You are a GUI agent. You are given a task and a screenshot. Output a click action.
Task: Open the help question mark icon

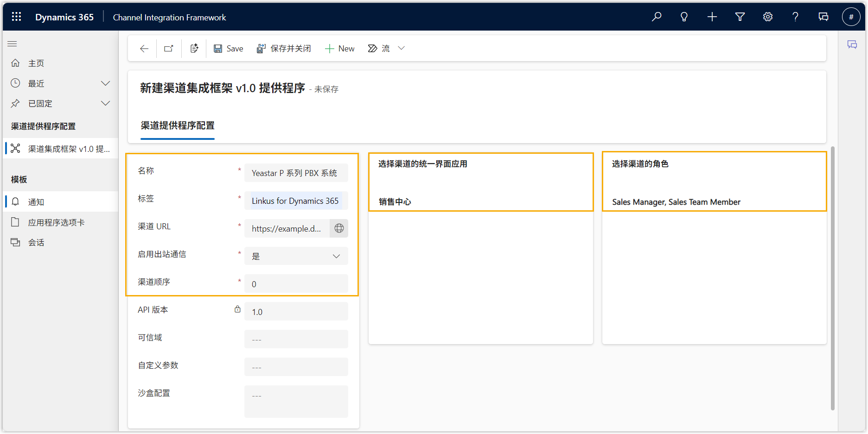(x=795, y=17)
